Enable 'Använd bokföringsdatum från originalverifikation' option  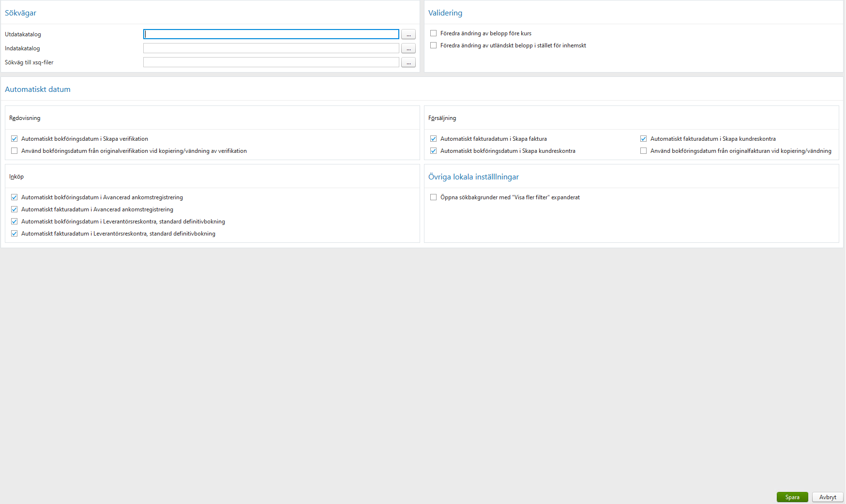(x=14, y=150)
